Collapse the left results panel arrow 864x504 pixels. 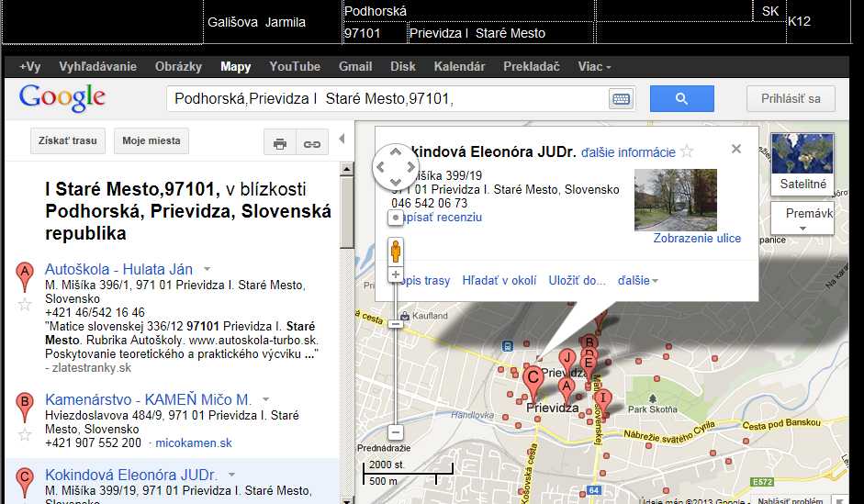click(x=342, y=139)
